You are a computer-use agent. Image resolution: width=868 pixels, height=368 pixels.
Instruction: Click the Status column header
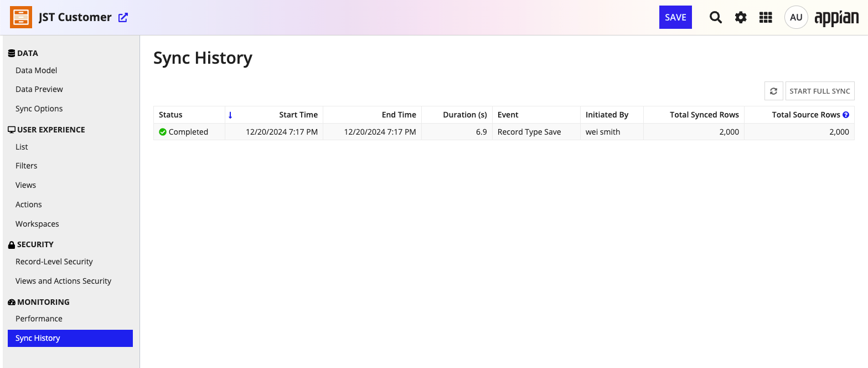coord(189,115)
